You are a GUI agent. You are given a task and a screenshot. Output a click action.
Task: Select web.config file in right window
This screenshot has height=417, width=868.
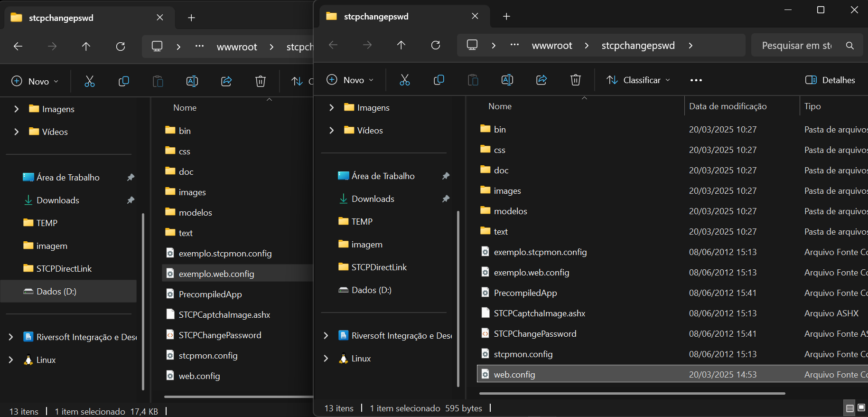672,374
